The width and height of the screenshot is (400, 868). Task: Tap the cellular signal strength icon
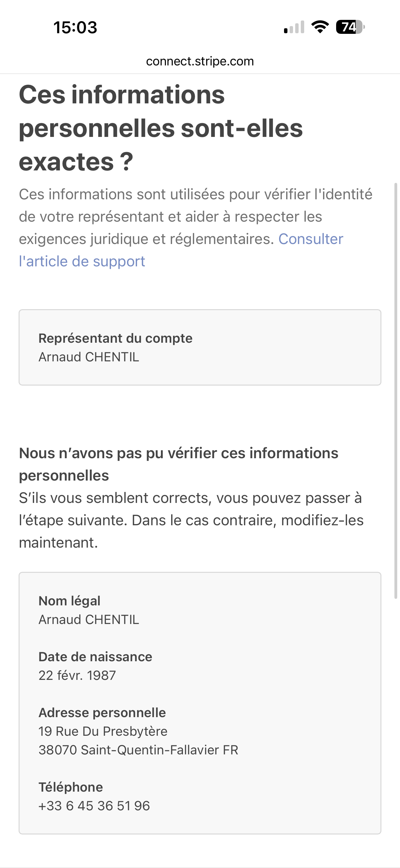click(x=294, y=27)
